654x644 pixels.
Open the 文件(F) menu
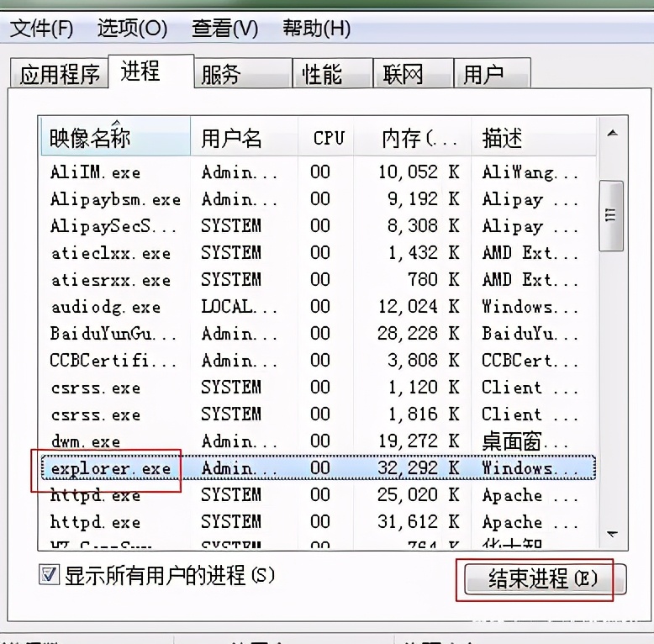(x=41, y=29)
